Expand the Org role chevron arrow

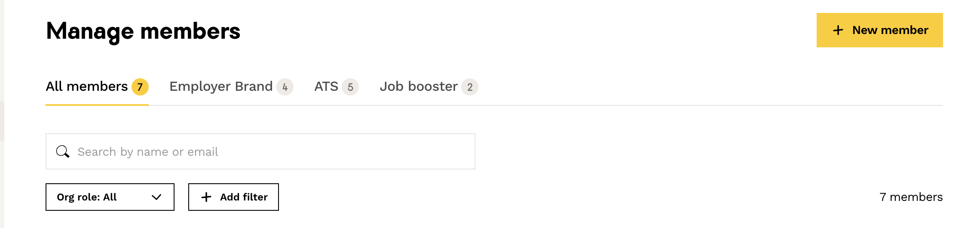coord(156,197)
